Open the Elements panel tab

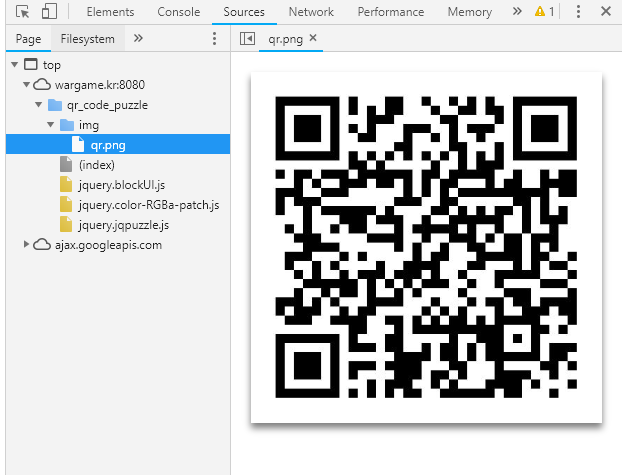pyautogui.click(x=110, y=12)
